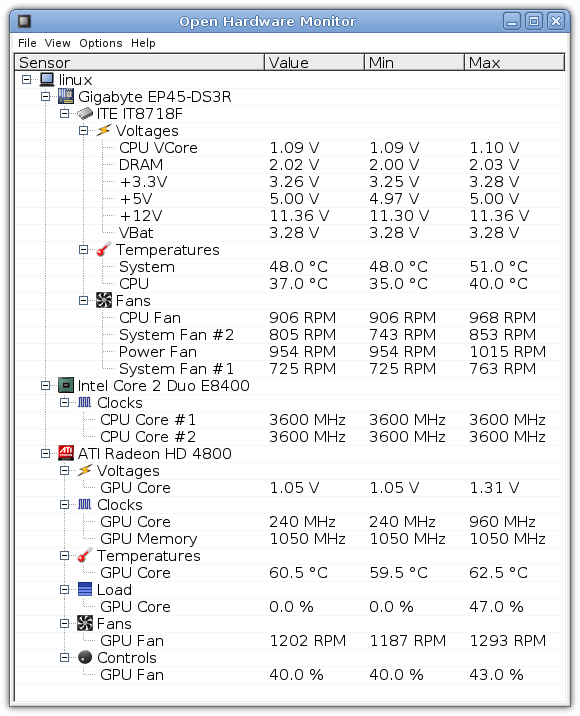The image size is (580, 716).
Task: Select the CPU Core #1 row
Action: (290, 420)
